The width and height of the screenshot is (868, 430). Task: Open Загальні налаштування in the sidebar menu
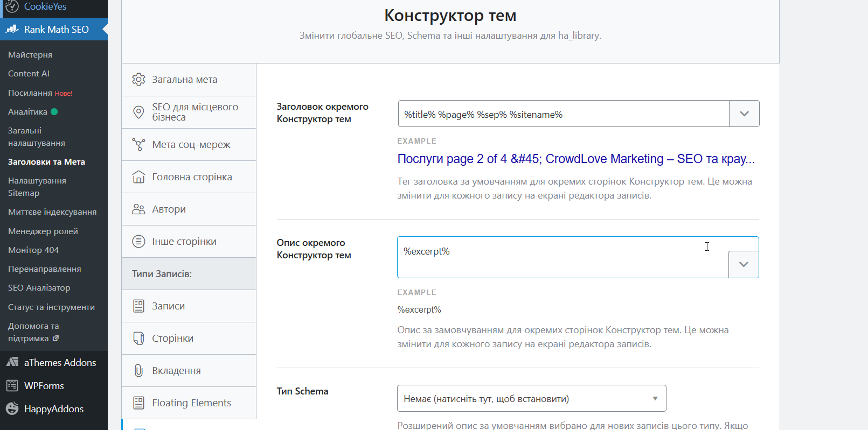tap(36, 137)
